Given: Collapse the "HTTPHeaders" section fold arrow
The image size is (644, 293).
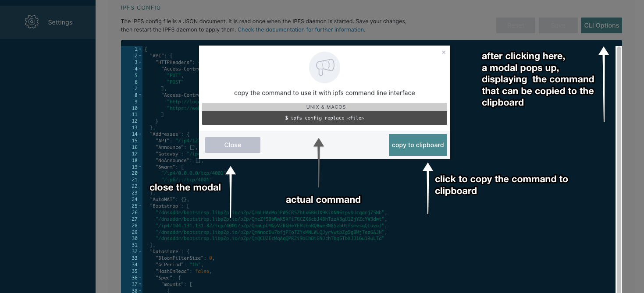Looking at the screenshot, I should point(139,62).
